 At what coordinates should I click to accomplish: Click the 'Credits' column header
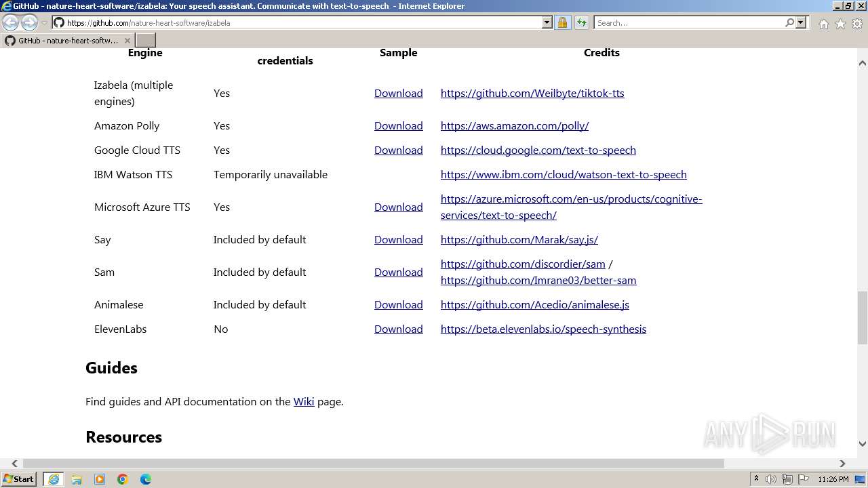tap(601, 53)
